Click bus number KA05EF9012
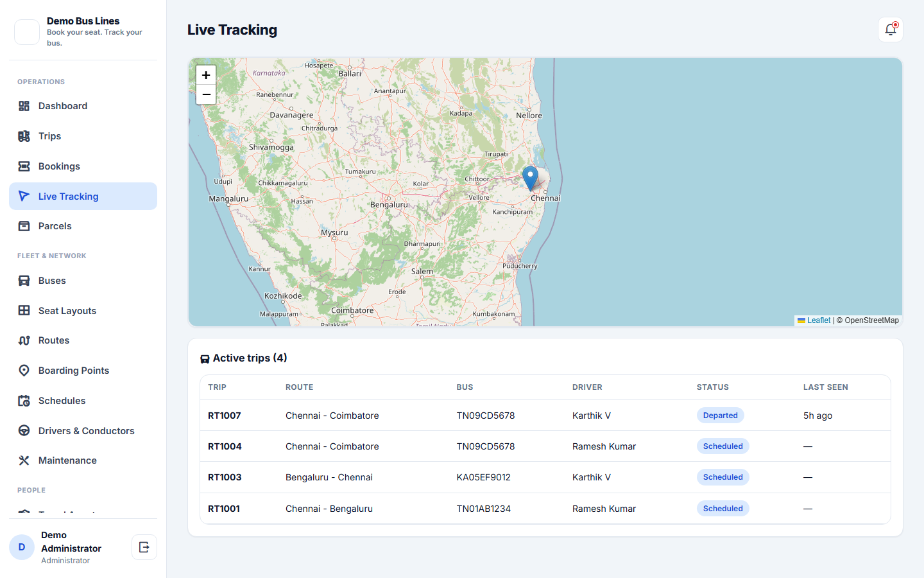This screenshot has height=578, width=924. pos(484,477)
